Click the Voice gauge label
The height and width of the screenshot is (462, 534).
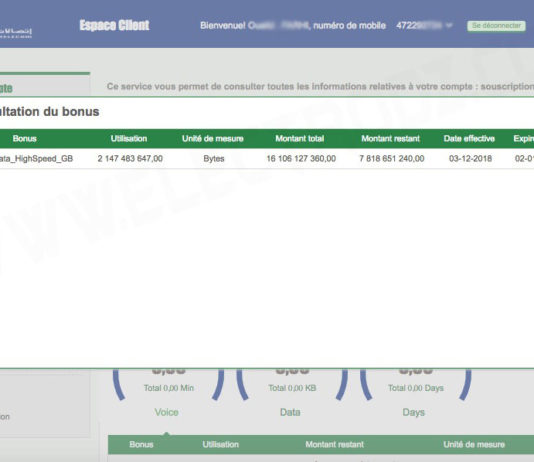[x=167, y=412]
